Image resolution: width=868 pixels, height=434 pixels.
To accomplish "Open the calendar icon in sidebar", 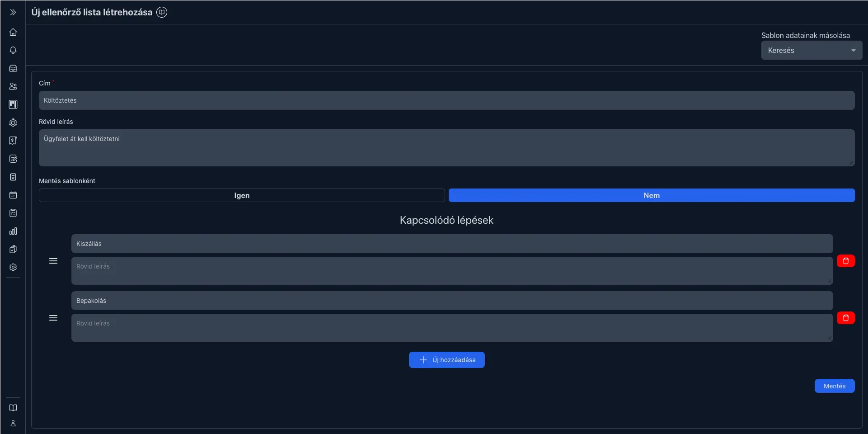I will (x=13, y=195).
